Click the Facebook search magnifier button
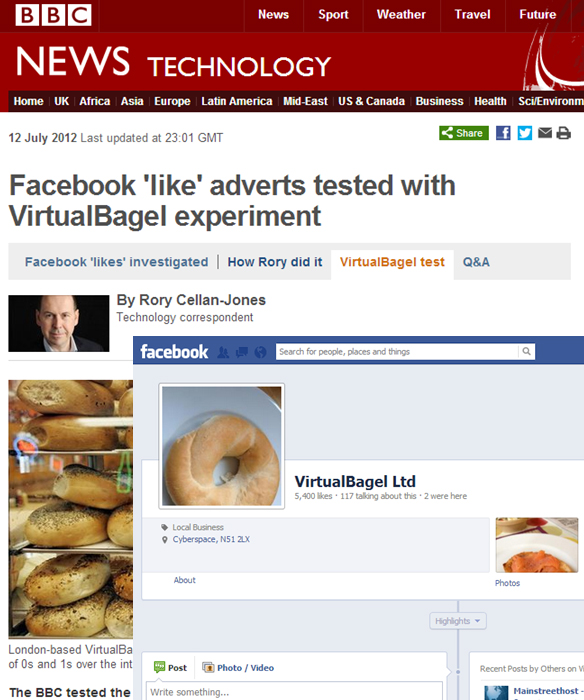This screenshot has width=584, height=700. click(527, 351)
